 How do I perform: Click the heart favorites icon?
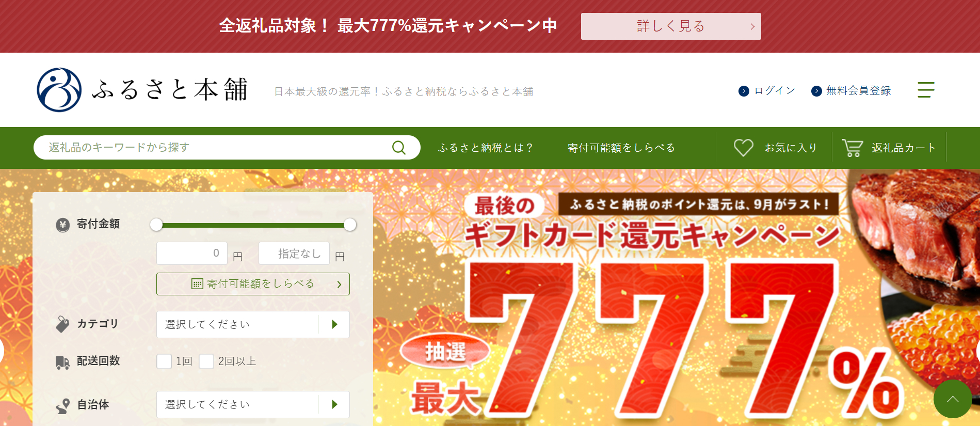pyautogui.click(x=744, y=148)
